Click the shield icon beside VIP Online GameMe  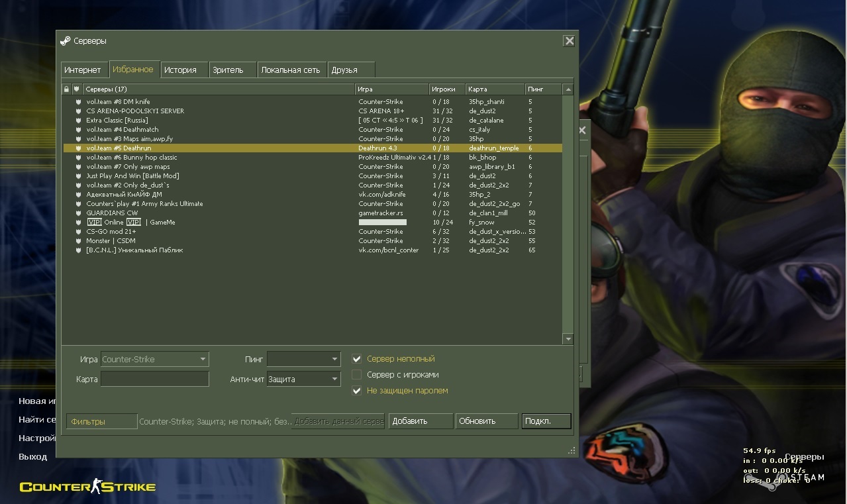point(78,223)
